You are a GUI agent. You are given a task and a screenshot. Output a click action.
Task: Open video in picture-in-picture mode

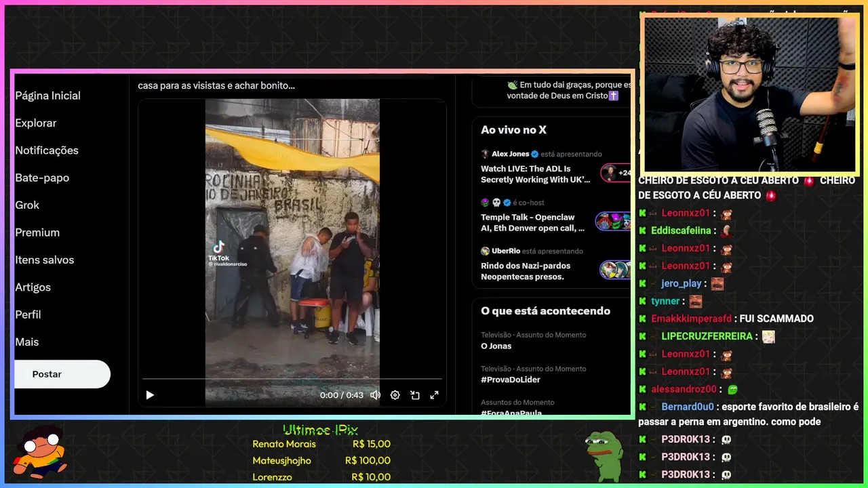click(x=415, y=395)
